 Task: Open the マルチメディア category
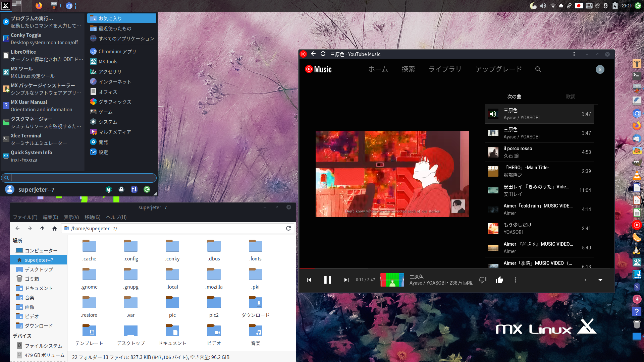click(122, 132)
